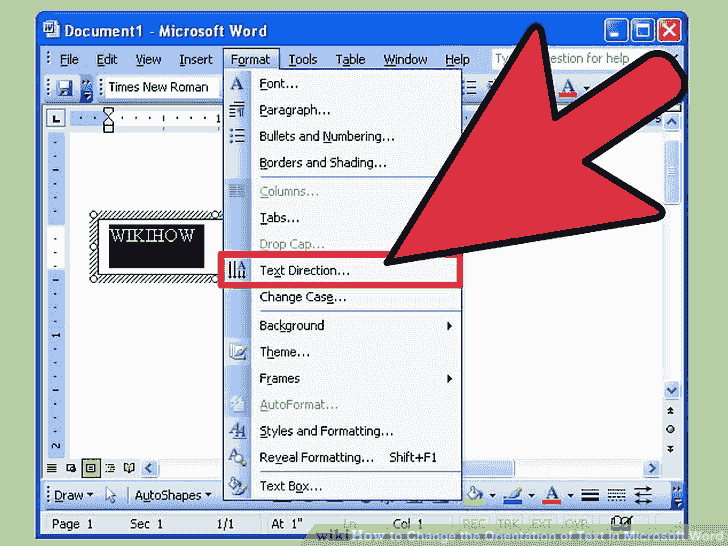The image size is (728, 546).
Task: Open the Window menu
Action: pos(405,60)
